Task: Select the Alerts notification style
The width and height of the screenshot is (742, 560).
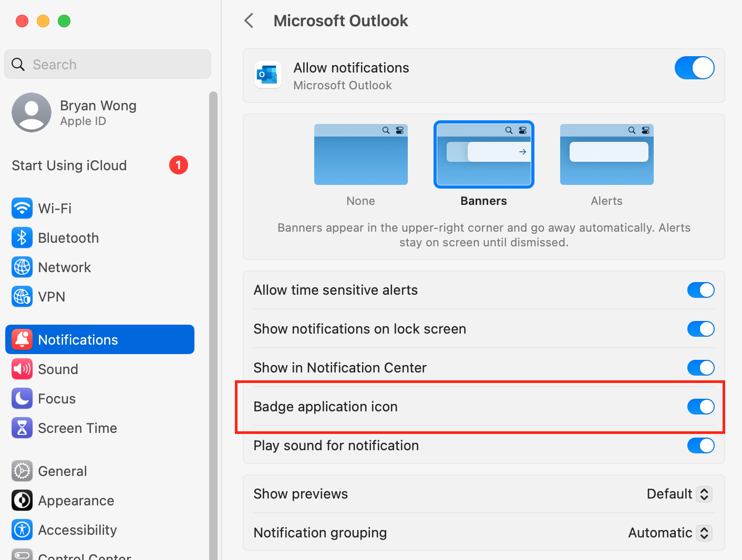Action: pyautogui.click(x=606, y=154)
